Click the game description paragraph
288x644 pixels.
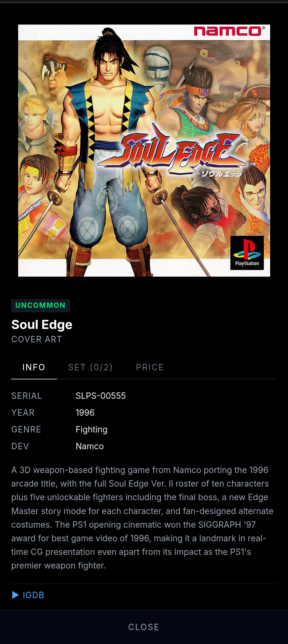[x=142, y=518]
